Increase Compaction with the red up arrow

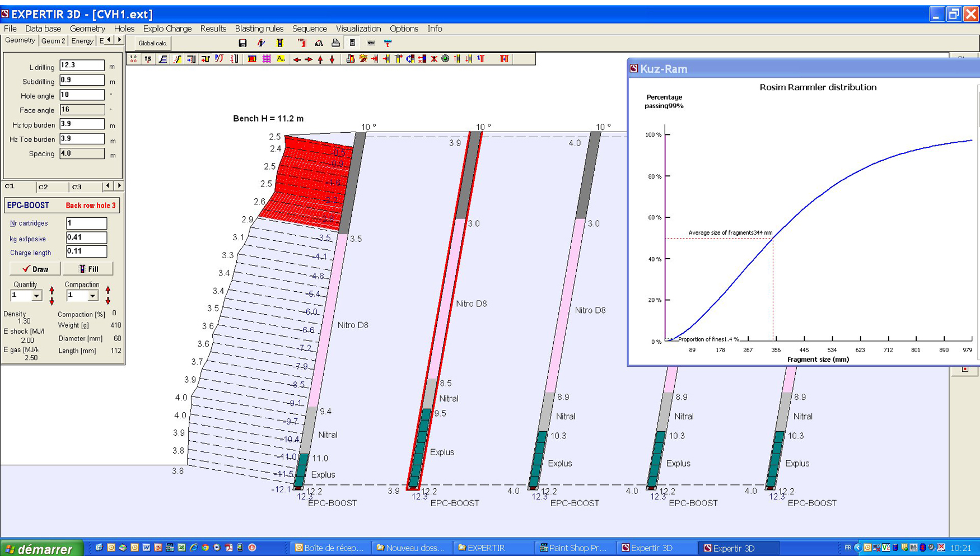pos(108,291)
